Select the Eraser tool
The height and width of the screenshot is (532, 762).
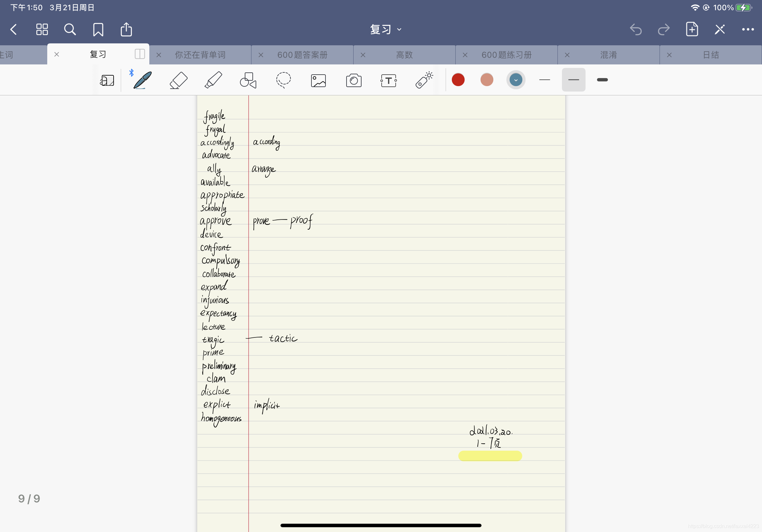click(x=179, y=80)
